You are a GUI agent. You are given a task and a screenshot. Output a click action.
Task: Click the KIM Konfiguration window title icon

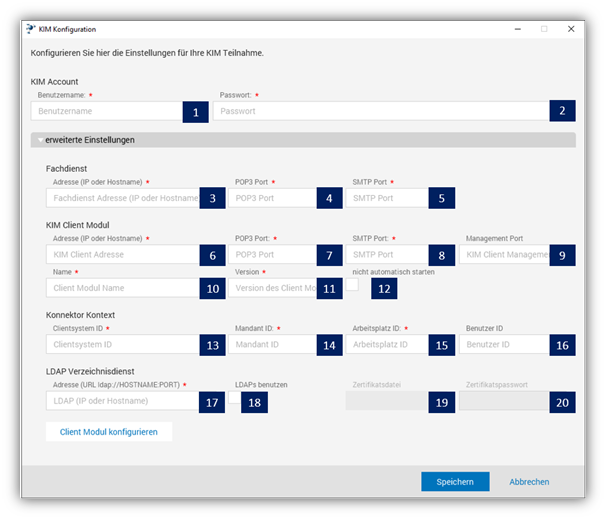[29, 28]
